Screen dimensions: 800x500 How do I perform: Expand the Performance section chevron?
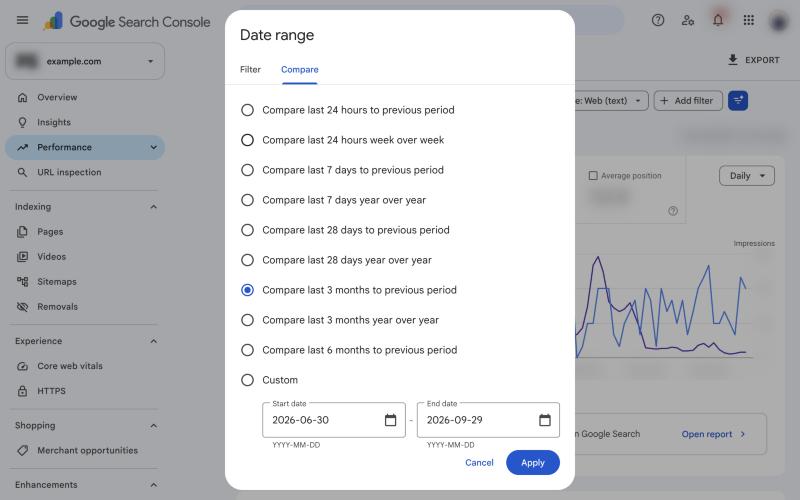154,147
